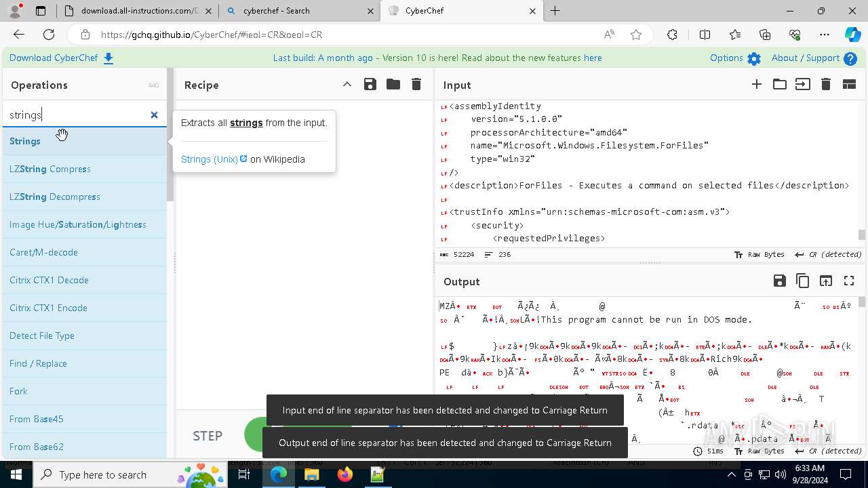Open output end-of-line CR selector
Viewport: 868px width, 488px height.
828,451
